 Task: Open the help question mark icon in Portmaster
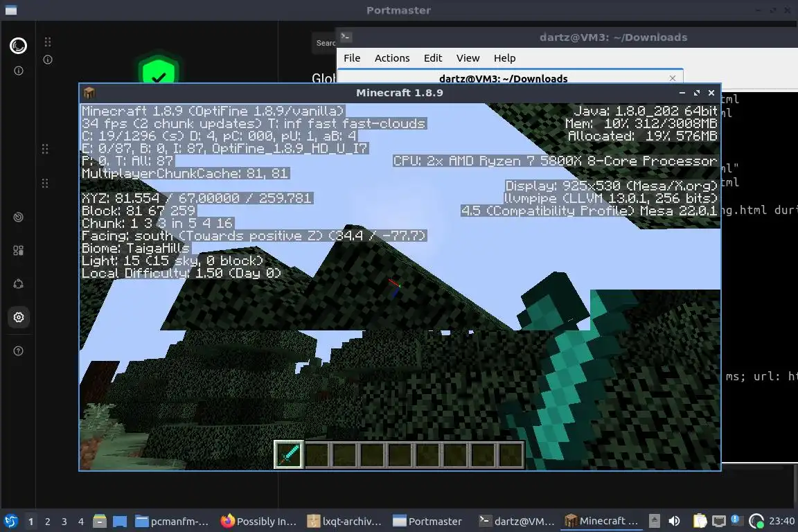[18, 351]
